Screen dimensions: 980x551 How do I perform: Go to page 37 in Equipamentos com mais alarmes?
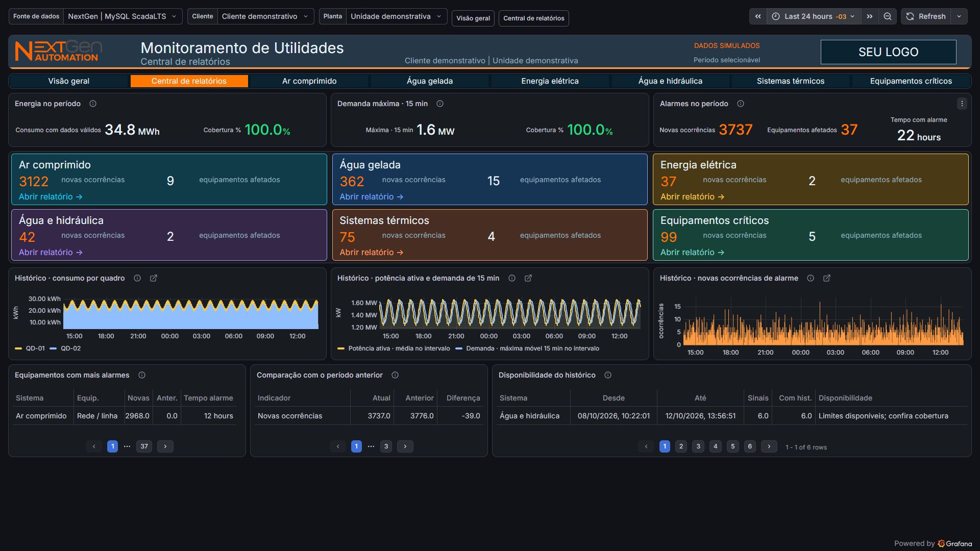144,446
